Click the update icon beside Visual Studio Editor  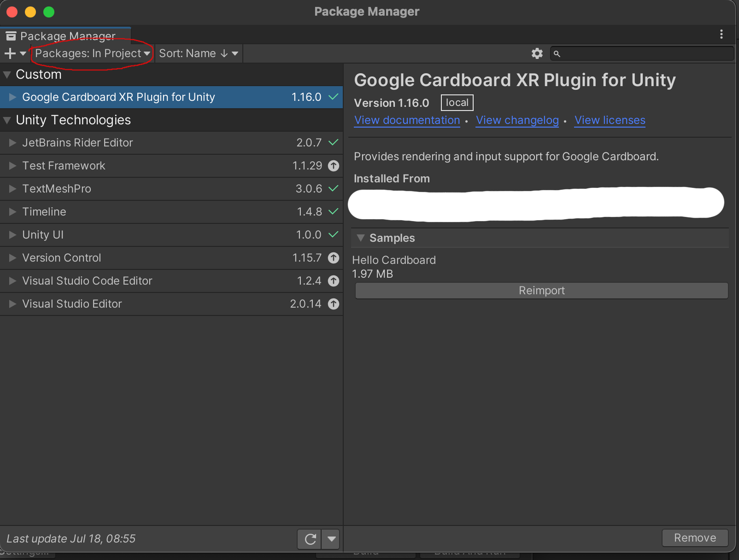click(x=334, y=304)
